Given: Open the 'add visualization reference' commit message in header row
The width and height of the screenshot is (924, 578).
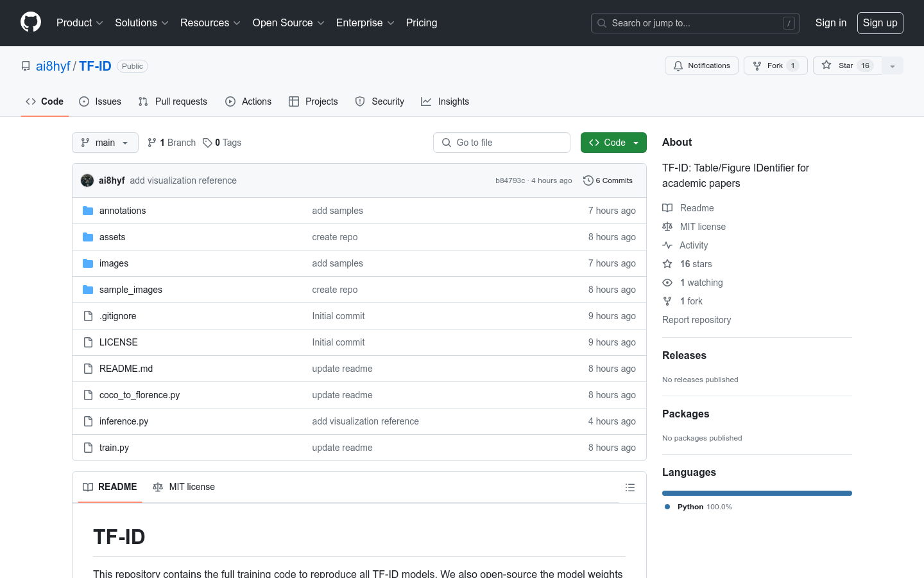Looking at the screenshot, I should point(184,180).
